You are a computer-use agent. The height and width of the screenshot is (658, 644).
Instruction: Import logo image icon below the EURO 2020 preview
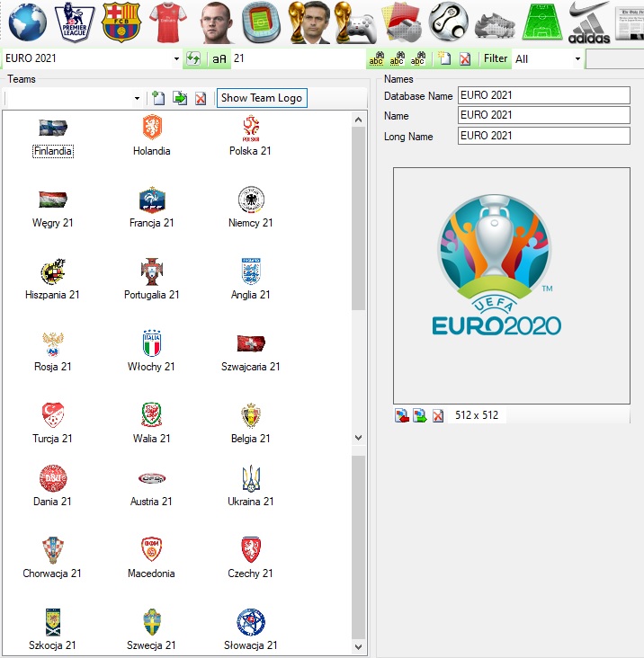click(402, 415)
